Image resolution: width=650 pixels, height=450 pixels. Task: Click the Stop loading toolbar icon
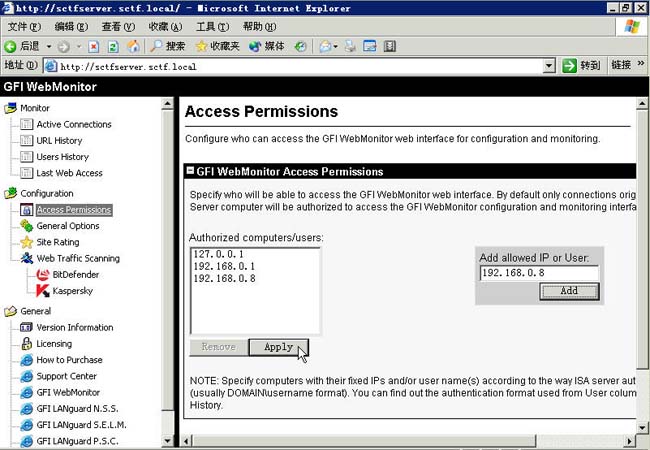(x=94, y=46)
